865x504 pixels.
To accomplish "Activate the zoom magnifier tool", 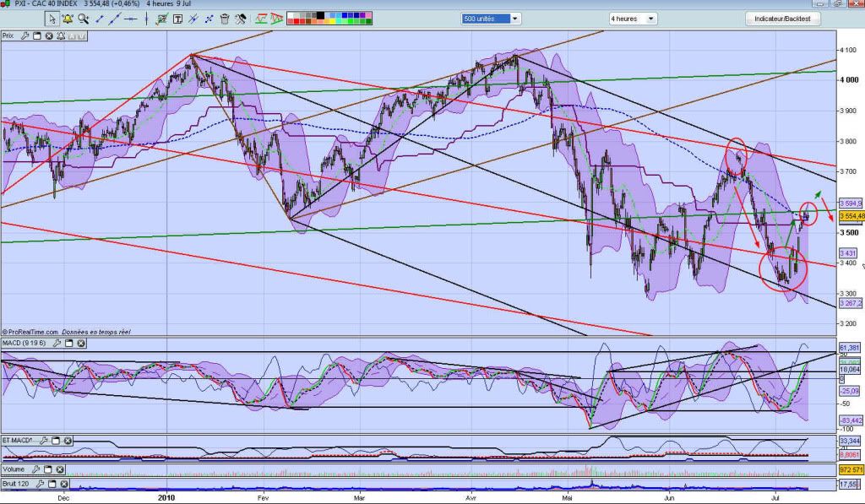I will pyautogui.click(x=84, y=18).
